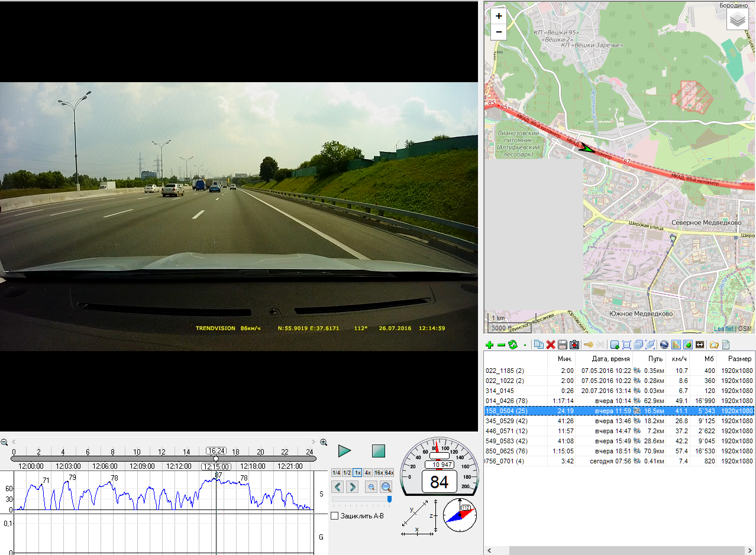Click the first-aid kit repair icon
The image size is (756, 555).
tap(574, 345)
